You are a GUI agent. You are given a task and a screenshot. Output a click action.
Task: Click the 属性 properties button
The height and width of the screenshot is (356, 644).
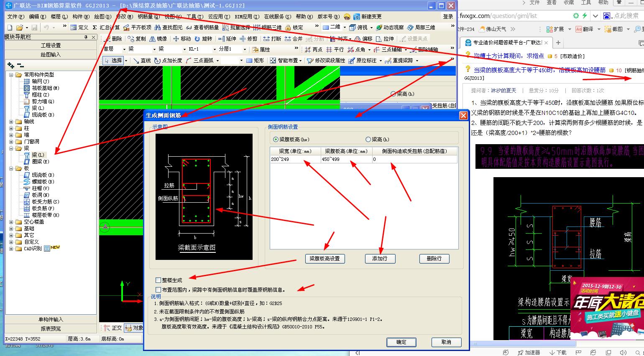[261, 49]
